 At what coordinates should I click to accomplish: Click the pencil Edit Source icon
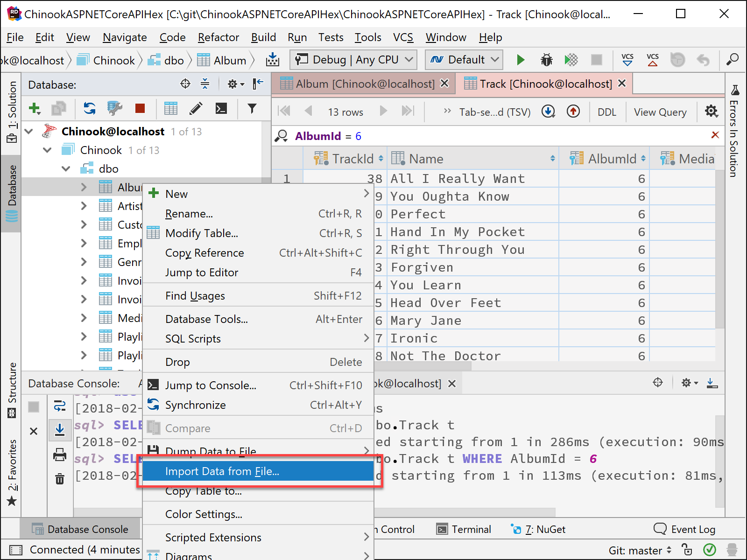tap(196, 109)
